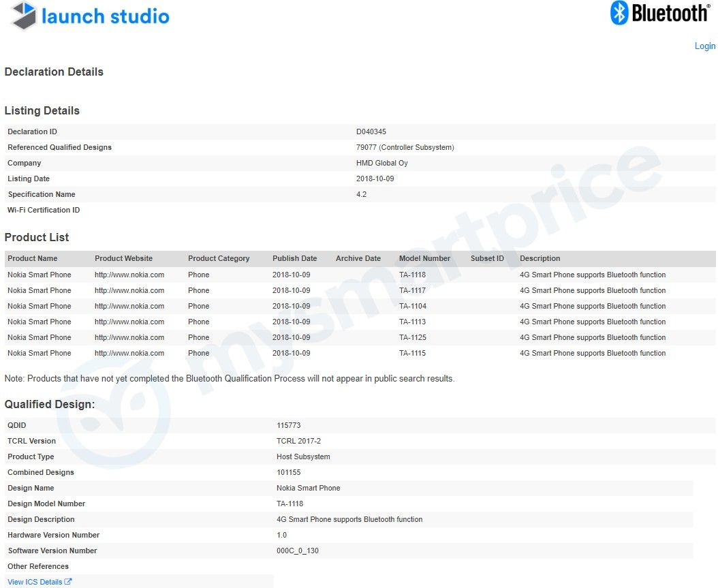718x588 pixels.
Task: Click 79077 (Controller Subsystem) value
Action: [405, 147]
